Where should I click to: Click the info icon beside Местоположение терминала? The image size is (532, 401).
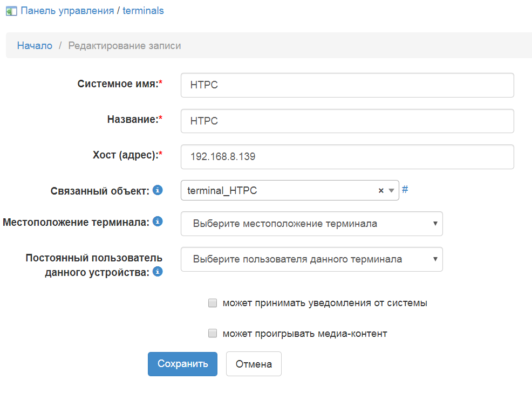(x=157, y=221)
